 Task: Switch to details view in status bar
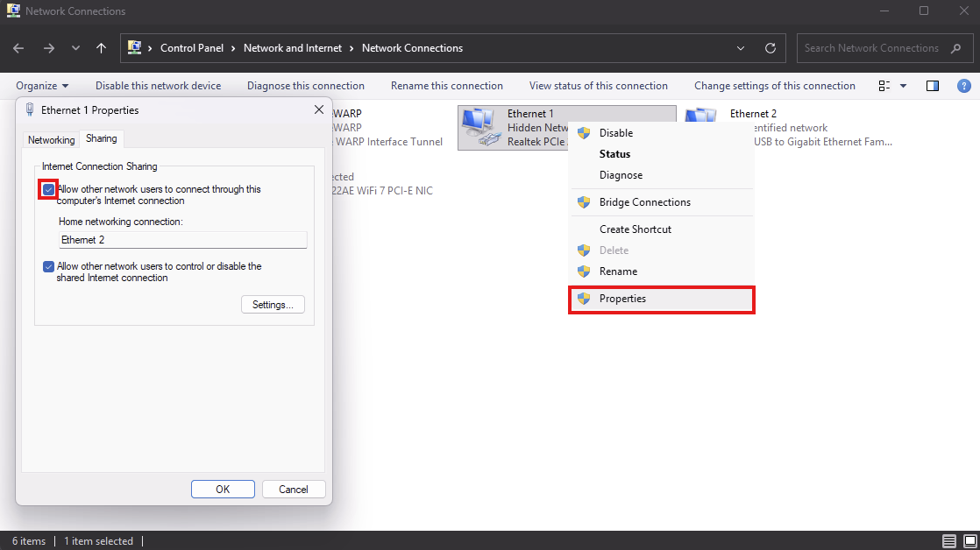(x=949, y=540)
